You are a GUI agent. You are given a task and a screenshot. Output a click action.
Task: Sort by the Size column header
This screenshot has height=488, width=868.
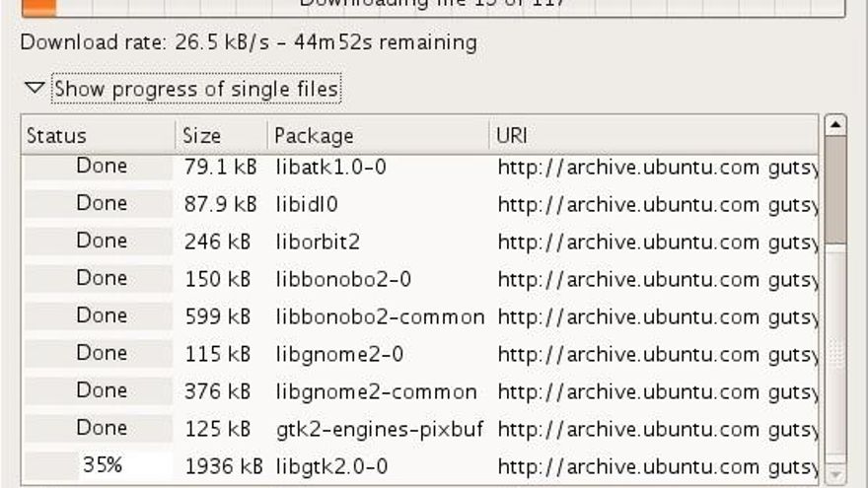(220, 136)
